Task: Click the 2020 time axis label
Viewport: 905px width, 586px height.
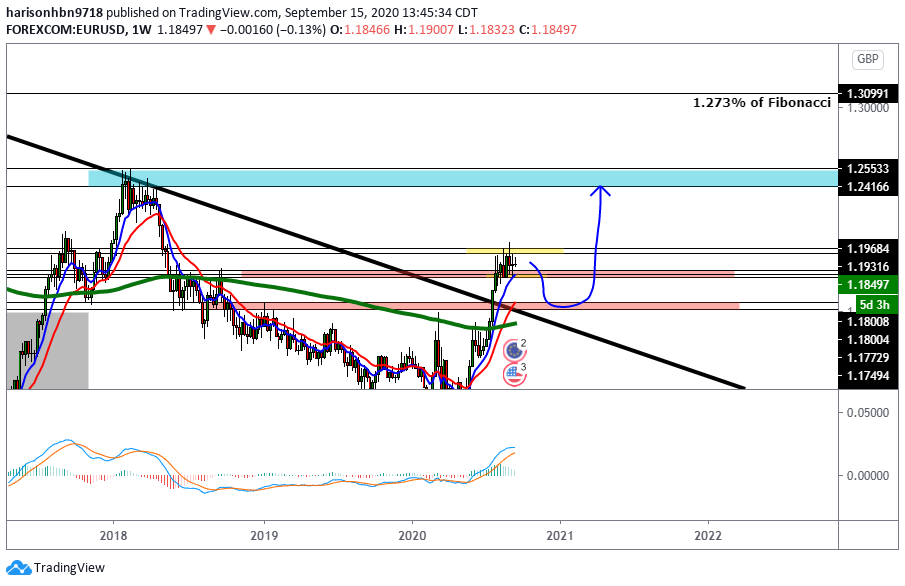Action: [412, 535]
